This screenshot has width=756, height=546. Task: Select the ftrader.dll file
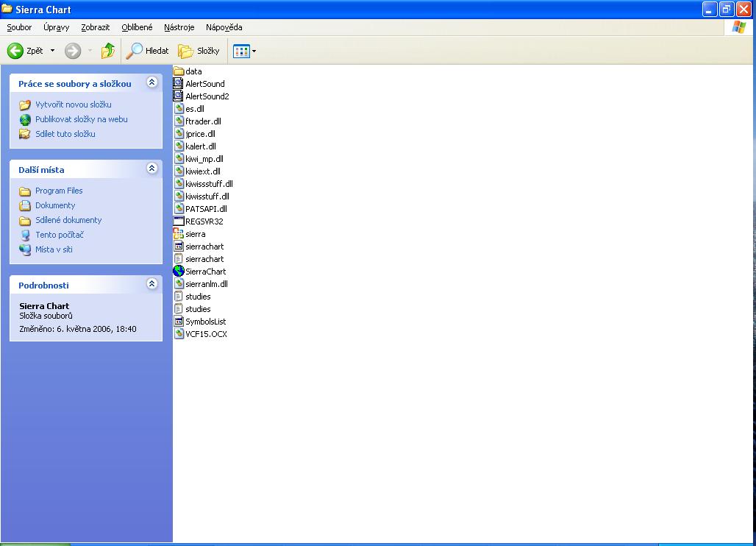198,121
